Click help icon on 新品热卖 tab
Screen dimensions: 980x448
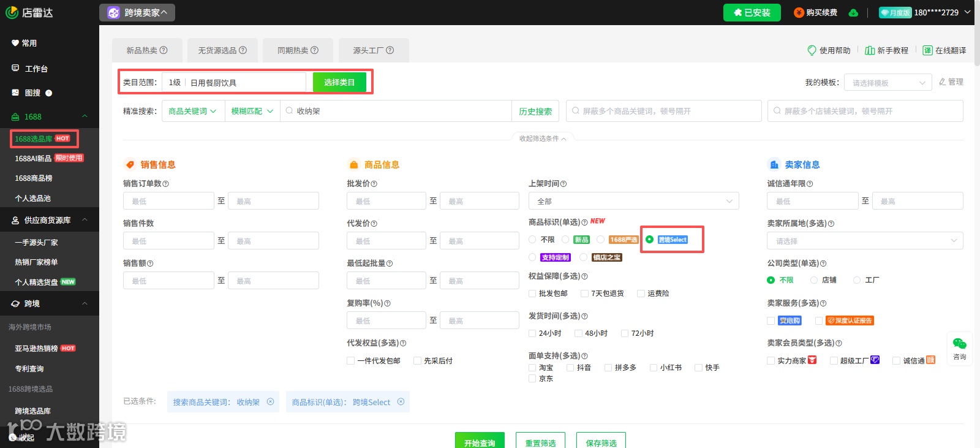point(164,50)
